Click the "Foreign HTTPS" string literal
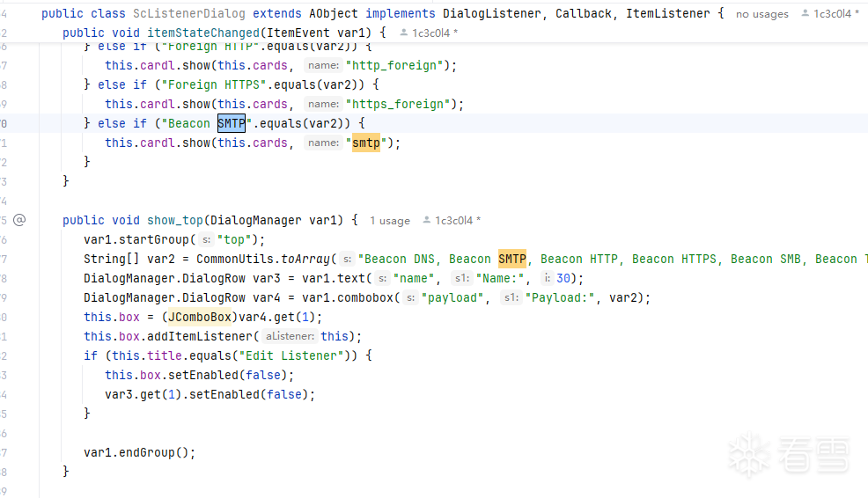 [x=214, y=84]
